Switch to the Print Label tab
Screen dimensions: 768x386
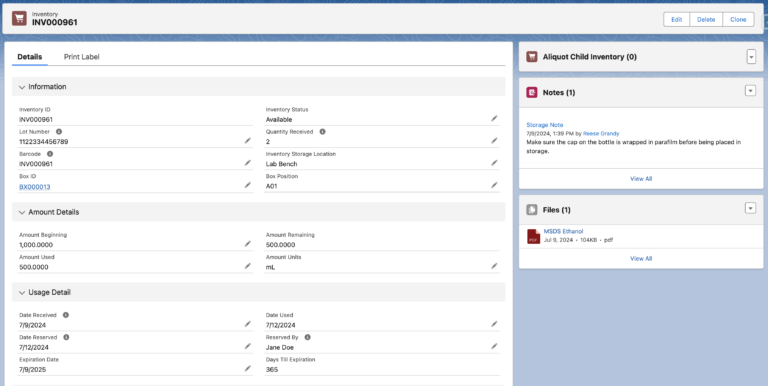81,57
